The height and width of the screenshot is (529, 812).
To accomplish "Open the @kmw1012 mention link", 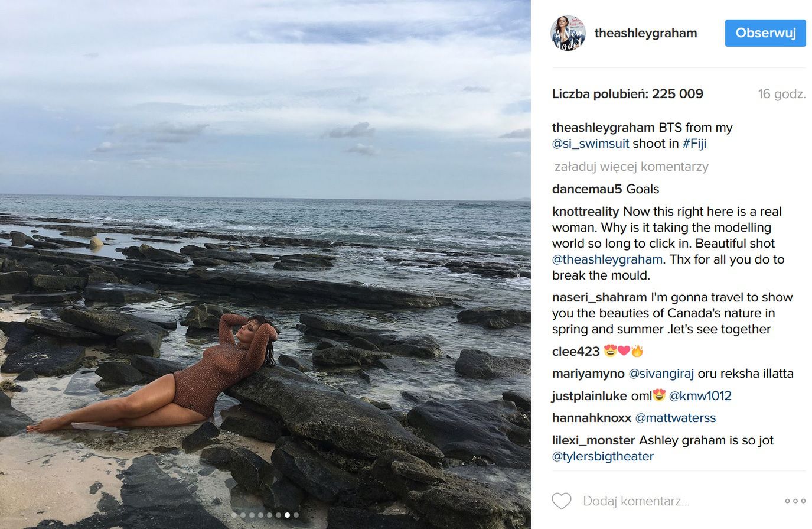I will [x=700, y=396].
